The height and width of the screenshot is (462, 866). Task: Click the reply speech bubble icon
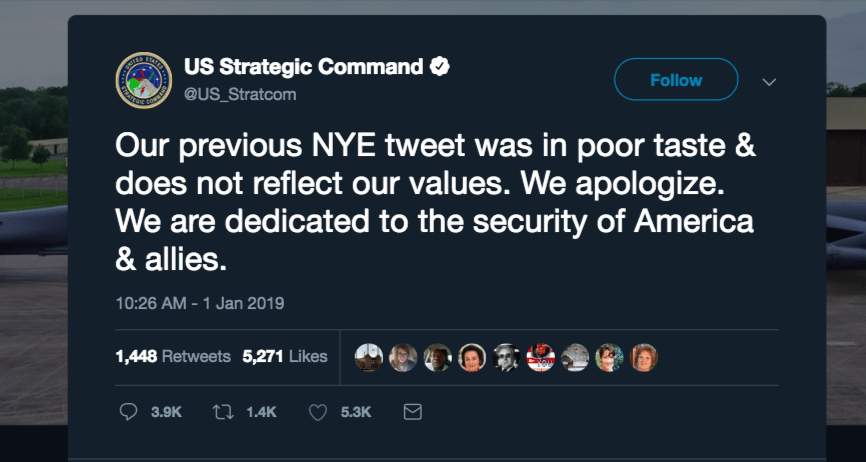point(128,411)
